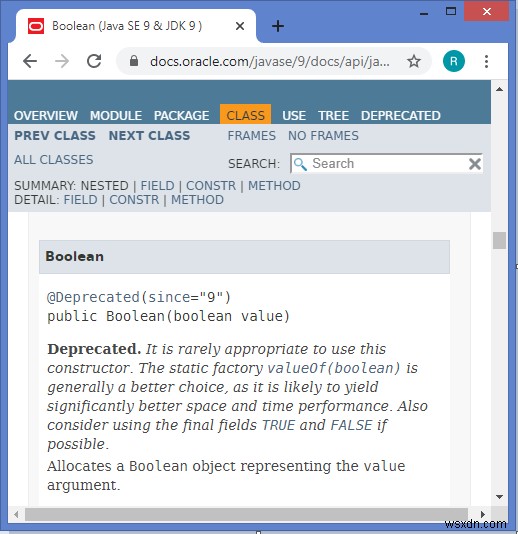Viewport: 518px width, 534px height.
Task: Switch to FRAMES view
Action: click(252, 136)
